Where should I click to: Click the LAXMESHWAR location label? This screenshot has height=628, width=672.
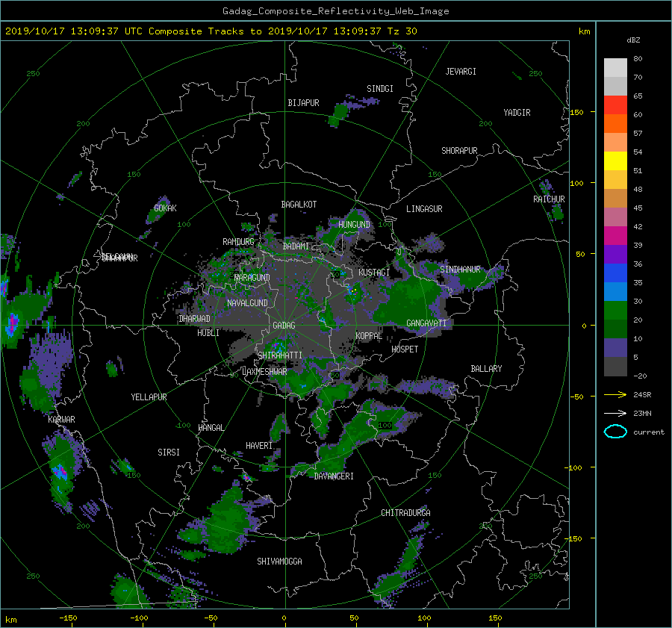point(264,372)
